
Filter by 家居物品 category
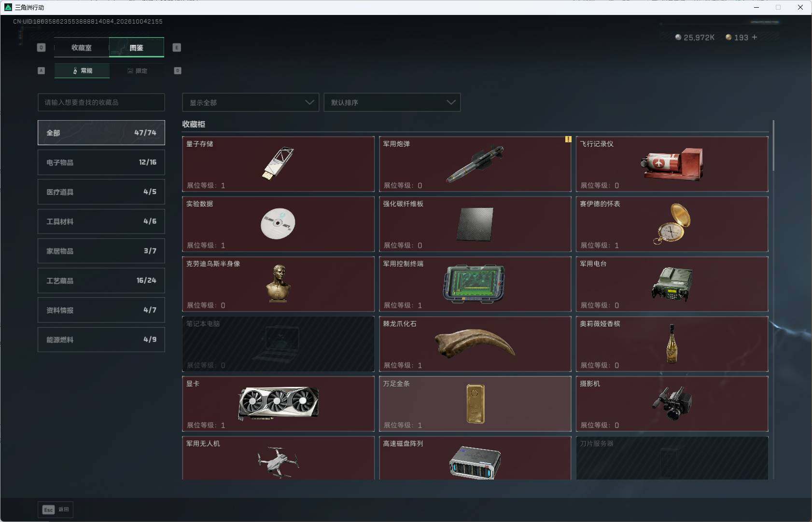coord(101,251)
